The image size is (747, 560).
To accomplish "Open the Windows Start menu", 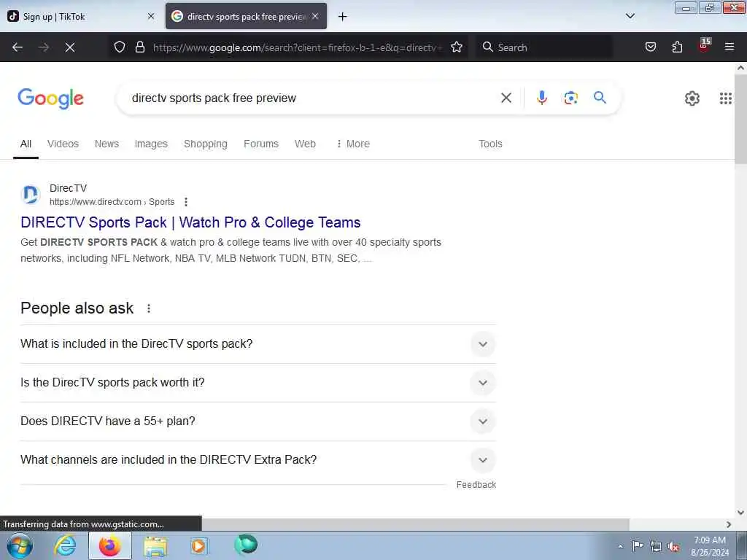I will (20, 545).
